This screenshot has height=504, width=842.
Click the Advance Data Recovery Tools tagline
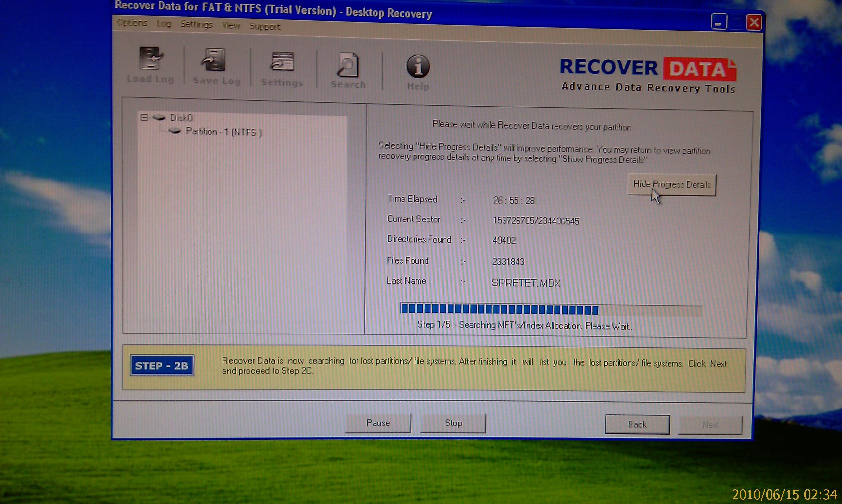648,88
